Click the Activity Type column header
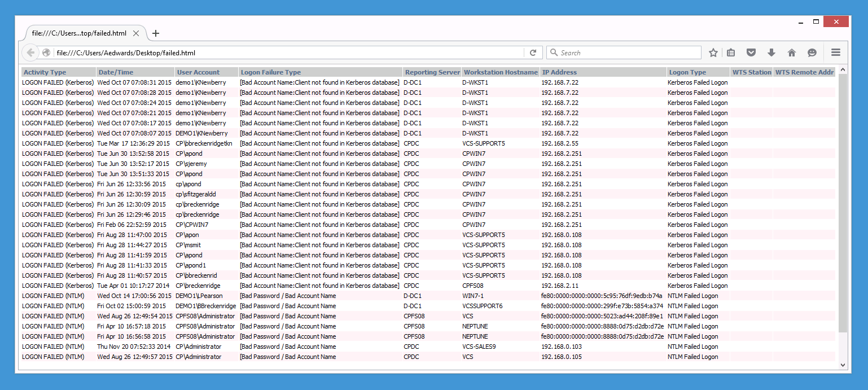The height and width of the screenshot is (390, 868). [x=45, y=72]
